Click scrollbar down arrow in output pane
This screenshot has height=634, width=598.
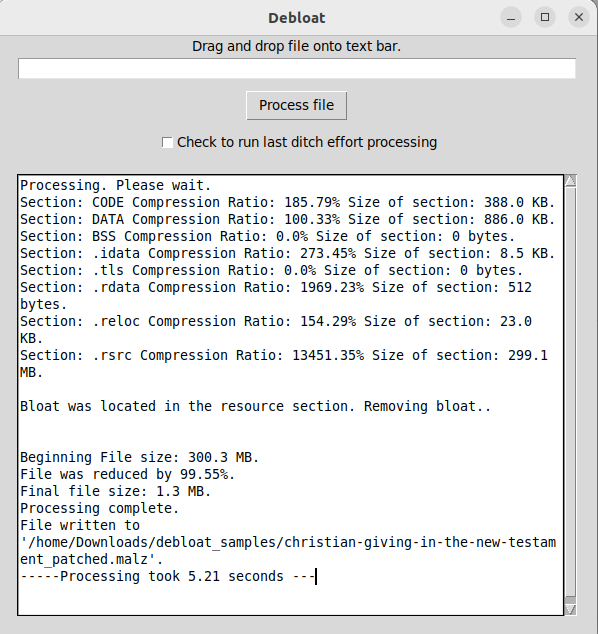pos(571,609)
